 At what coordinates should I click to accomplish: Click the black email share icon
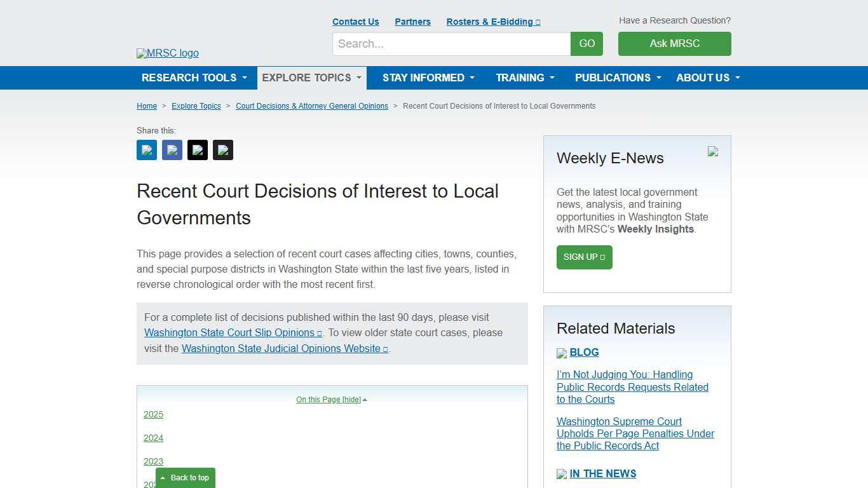tap(222, 150)
